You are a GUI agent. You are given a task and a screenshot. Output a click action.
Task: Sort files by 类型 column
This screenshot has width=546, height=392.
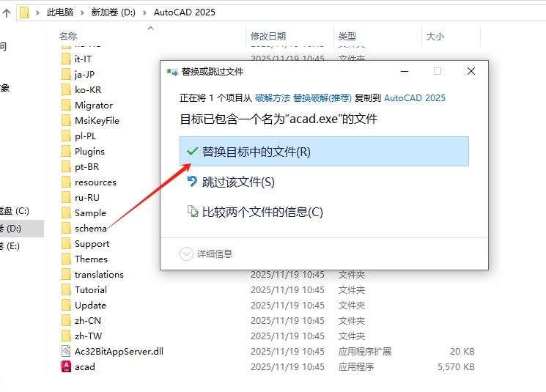tap(347, 36)
